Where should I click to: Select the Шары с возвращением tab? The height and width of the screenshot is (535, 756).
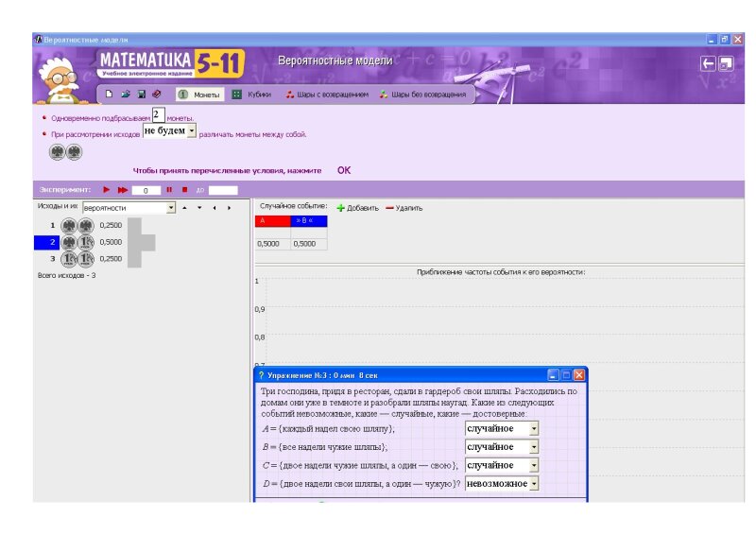[326, 95]
